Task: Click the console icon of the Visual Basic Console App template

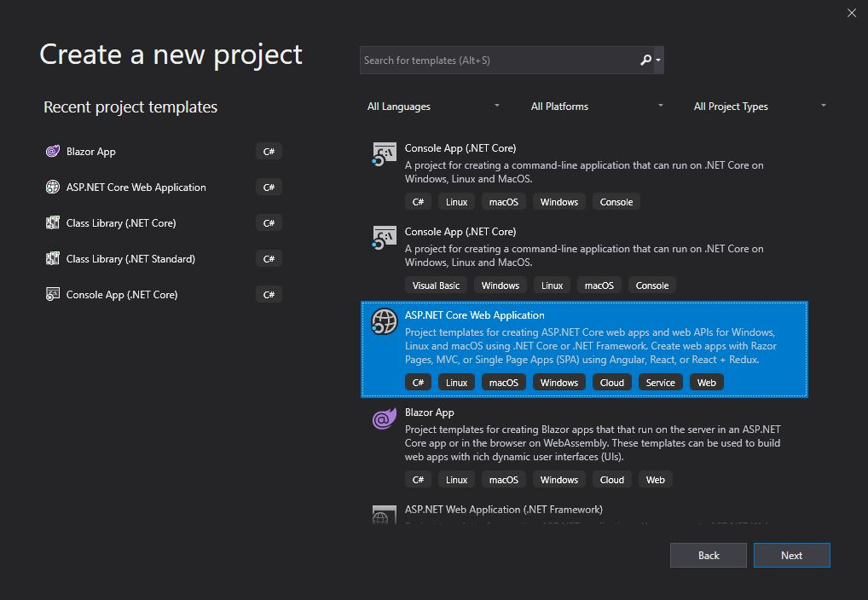Action: 385,238
